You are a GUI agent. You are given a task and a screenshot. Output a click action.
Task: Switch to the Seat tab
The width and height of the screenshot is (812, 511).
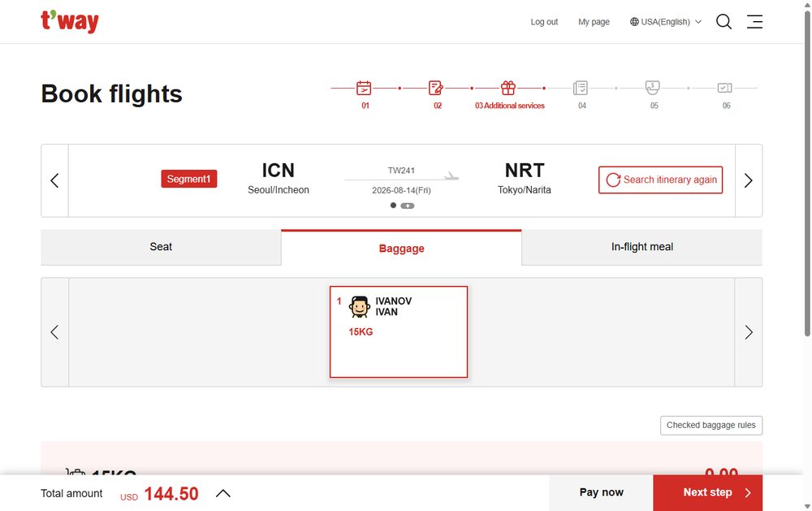(161, 247)
